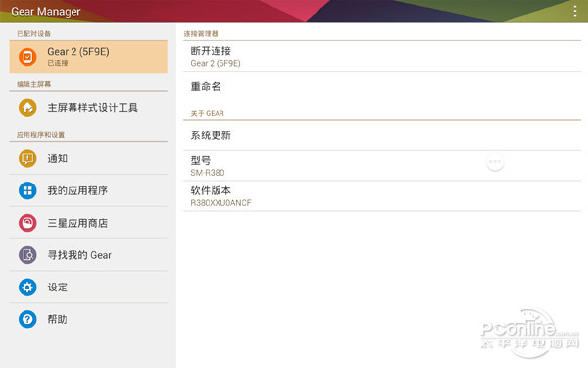Tap 断开连接 to disconnect the Gear
Image resolution: width=588 pixels, height=368 pixels.
(382, 56)
